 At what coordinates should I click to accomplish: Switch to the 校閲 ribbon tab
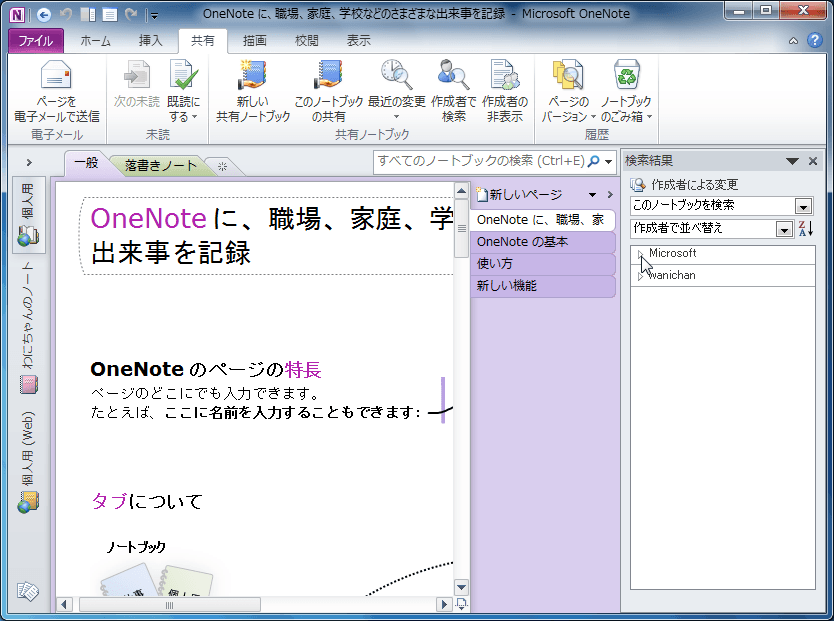306,41
